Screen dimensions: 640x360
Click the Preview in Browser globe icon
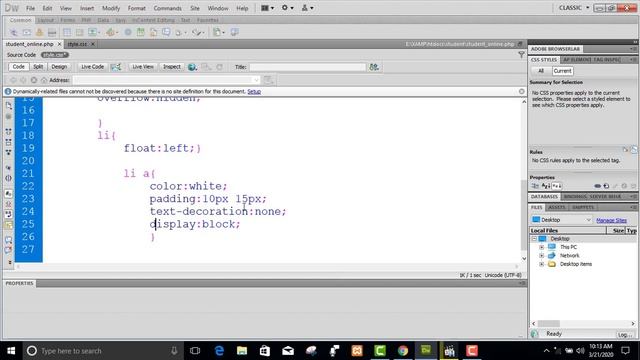[x=192, y=67]
